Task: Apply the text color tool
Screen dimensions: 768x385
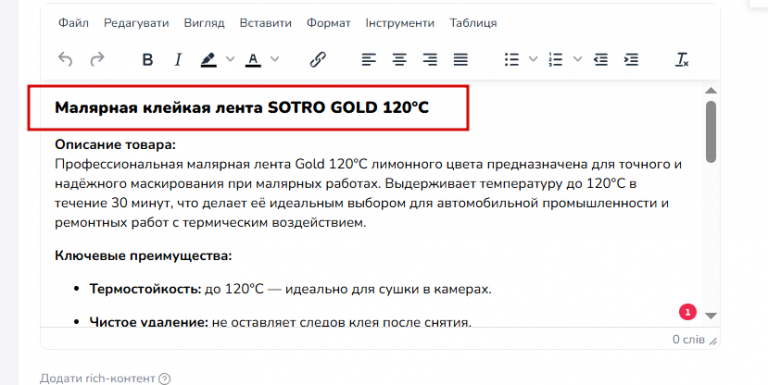Action: click(253, 60)
